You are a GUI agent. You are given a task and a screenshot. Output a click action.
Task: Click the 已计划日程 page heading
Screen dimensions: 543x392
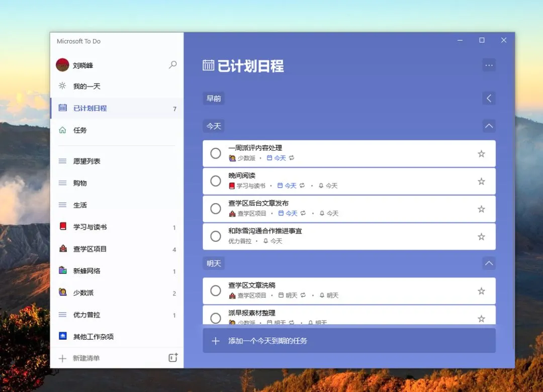click(250, 66)
